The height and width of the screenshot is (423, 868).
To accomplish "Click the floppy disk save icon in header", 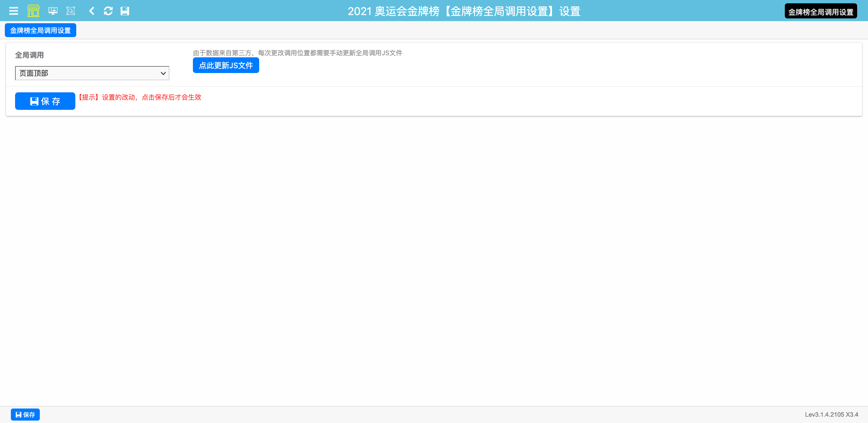I will pyautogui.click(x=125, y=11).
